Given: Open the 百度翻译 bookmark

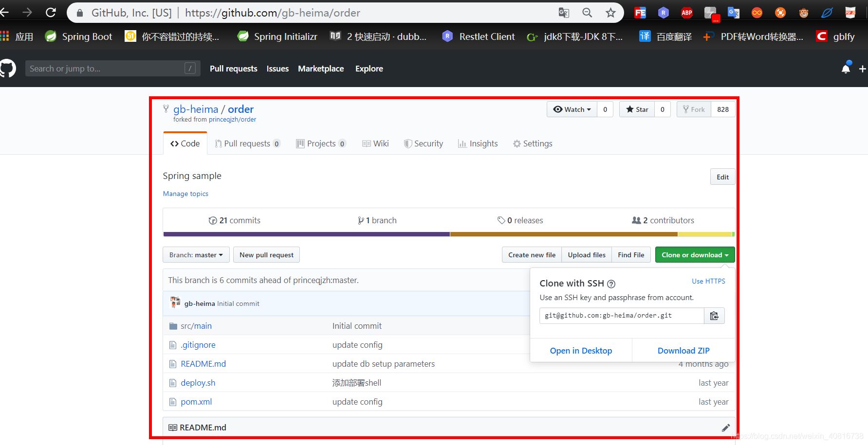Looking at the screenshot, I should pos(665,36).
